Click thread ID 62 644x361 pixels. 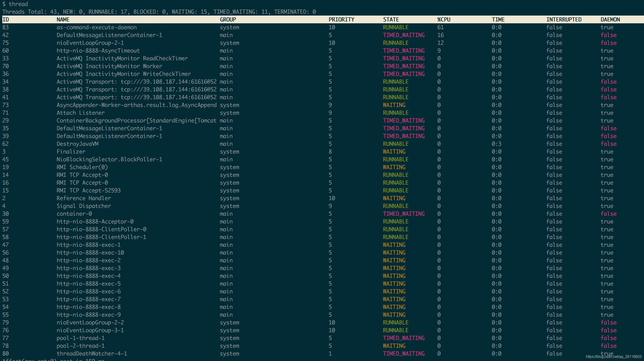(5, 144)
